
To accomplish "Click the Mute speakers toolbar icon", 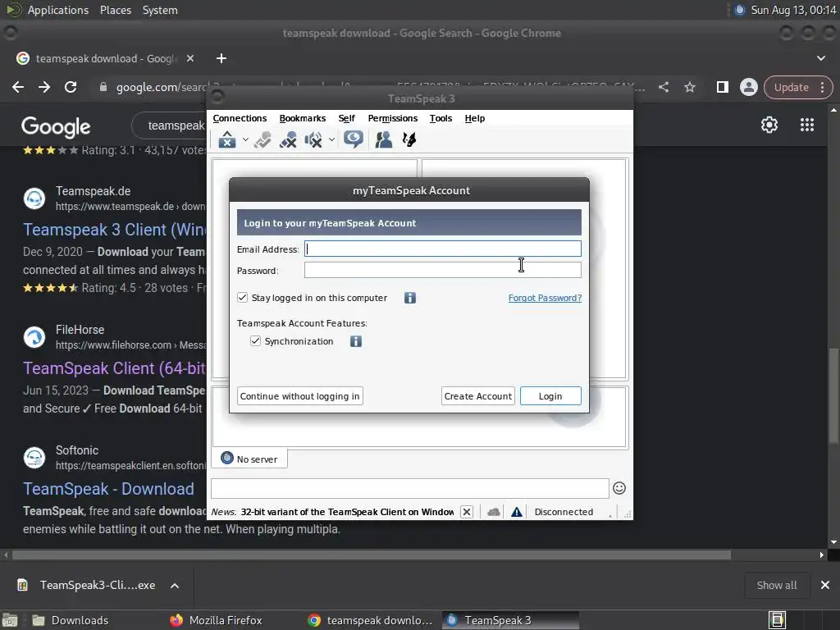I will (313, 139).
